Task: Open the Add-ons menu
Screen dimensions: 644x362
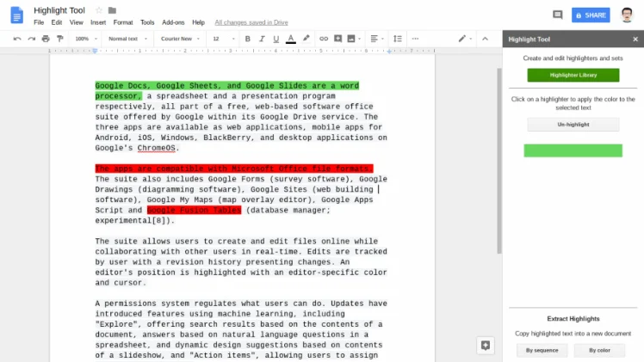Action: (x=173, y=22)
